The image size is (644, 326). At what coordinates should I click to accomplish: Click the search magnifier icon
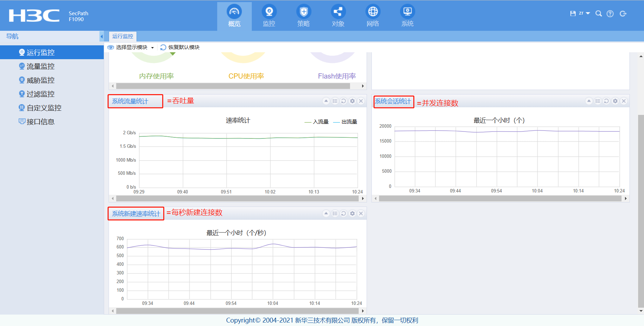point(599,13)
